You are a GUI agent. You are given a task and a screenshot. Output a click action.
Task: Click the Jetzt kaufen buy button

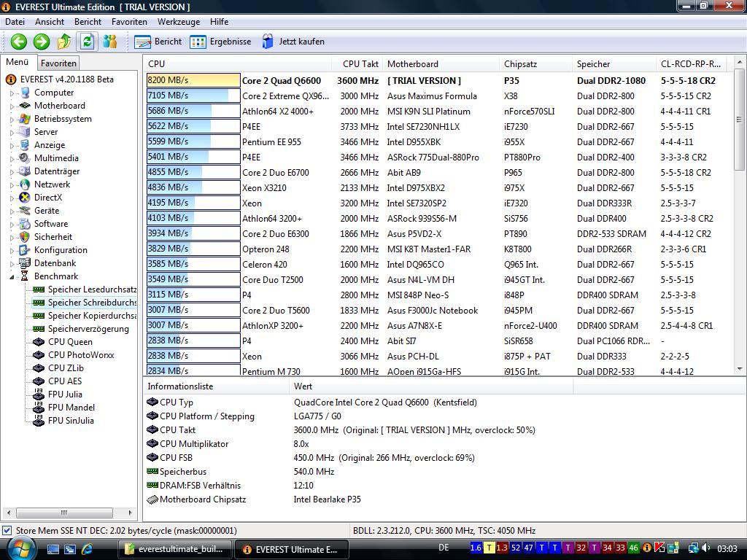[293, 42]
